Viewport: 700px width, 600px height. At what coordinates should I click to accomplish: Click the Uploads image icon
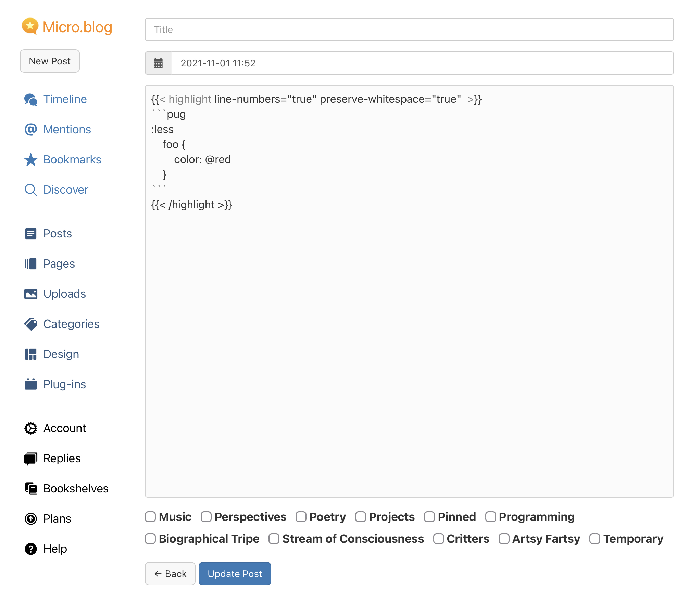pyautogui.click(x=31, y=294)
